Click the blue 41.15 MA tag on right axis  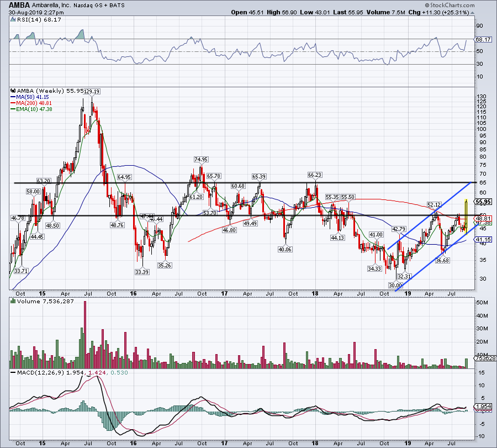[483, 240]
